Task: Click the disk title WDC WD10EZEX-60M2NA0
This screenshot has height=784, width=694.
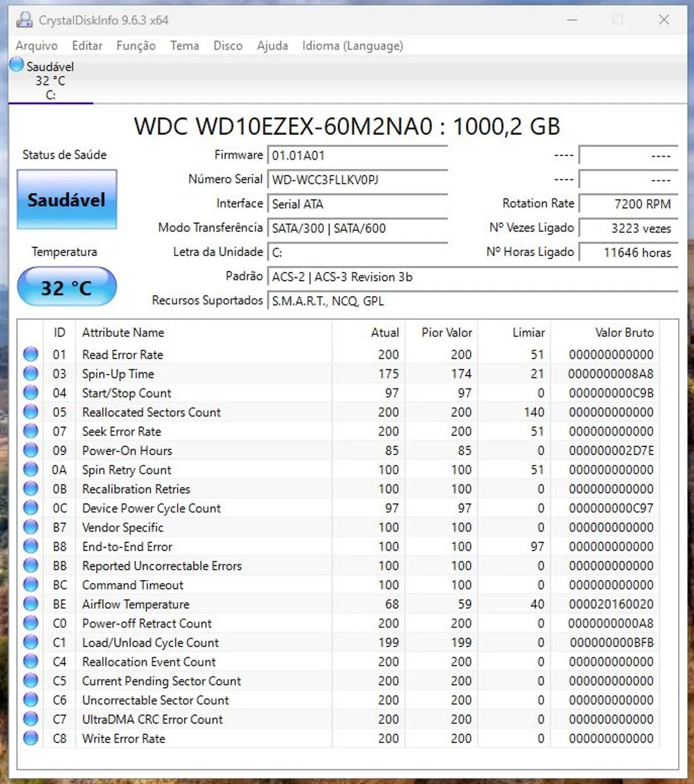Action: (x=347, y=126)
